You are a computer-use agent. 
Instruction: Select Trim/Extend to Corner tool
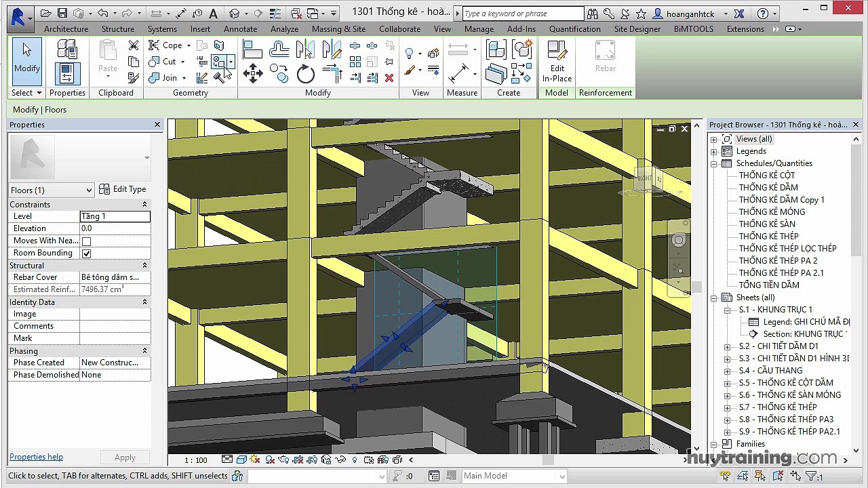(x=332, y=73)
